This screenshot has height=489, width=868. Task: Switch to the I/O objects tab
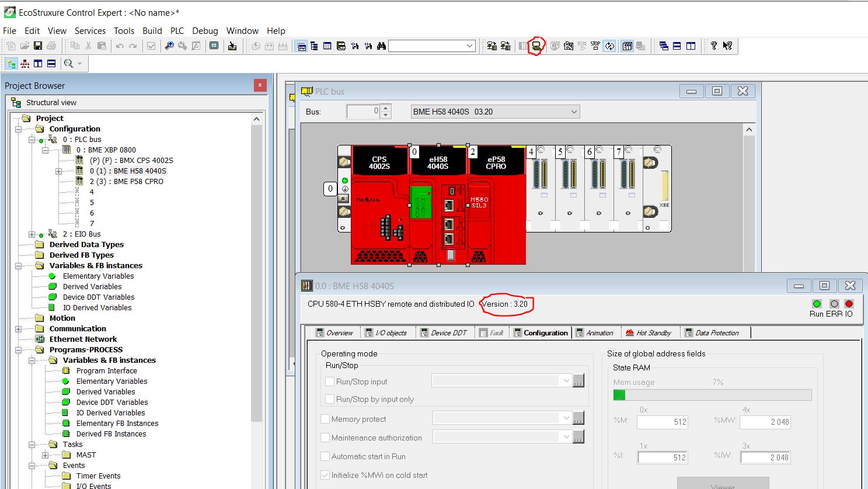click(x=386, y=333)
